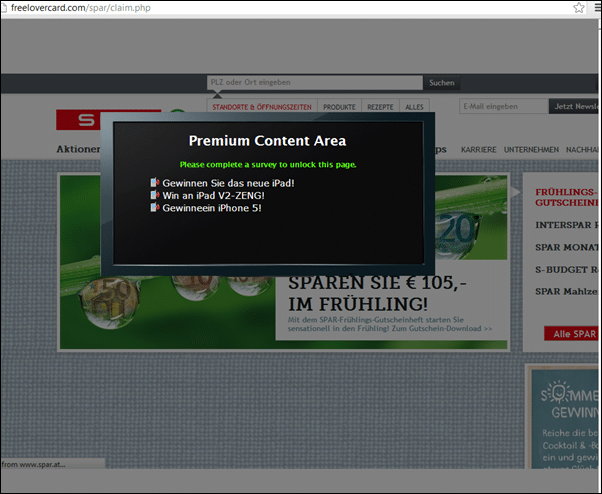The image size is (602, 494).
Task: Click the 'SPAR Monat' sidebar link
Action: coord(567,247)
